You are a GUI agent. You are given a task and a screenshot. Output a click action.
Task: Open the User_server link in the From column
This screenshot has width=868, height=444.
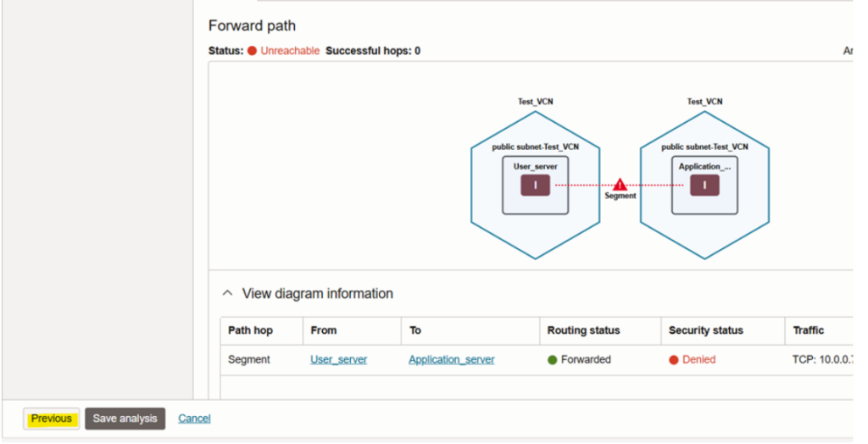338,359
